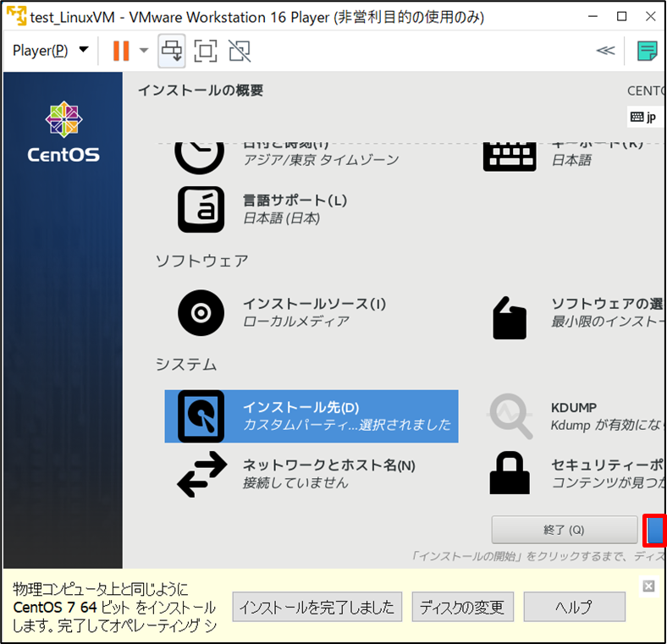Open the Player(P) menu

tap(50, 51)
